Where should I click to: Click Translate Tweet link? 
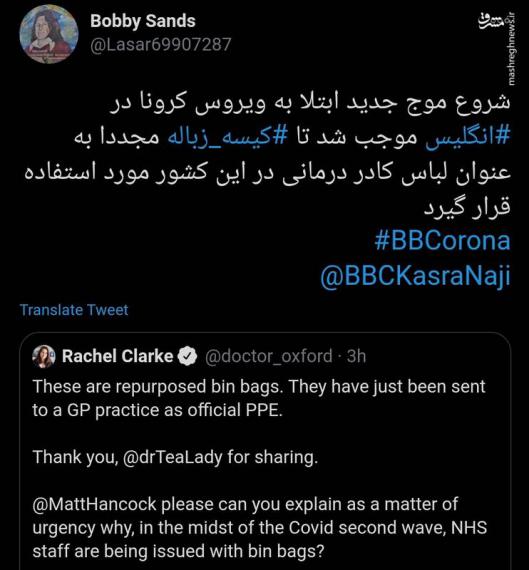pos(74,310)
